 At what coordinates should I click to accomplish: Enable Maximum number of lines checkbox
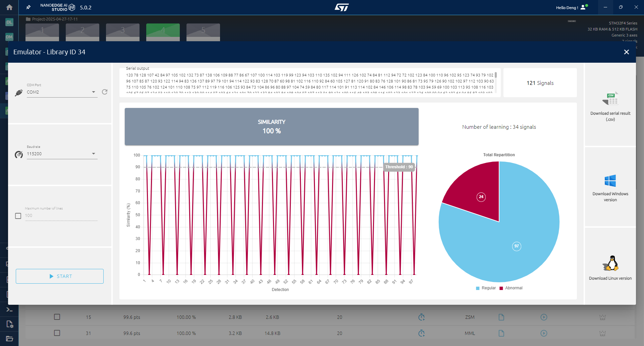18,216
